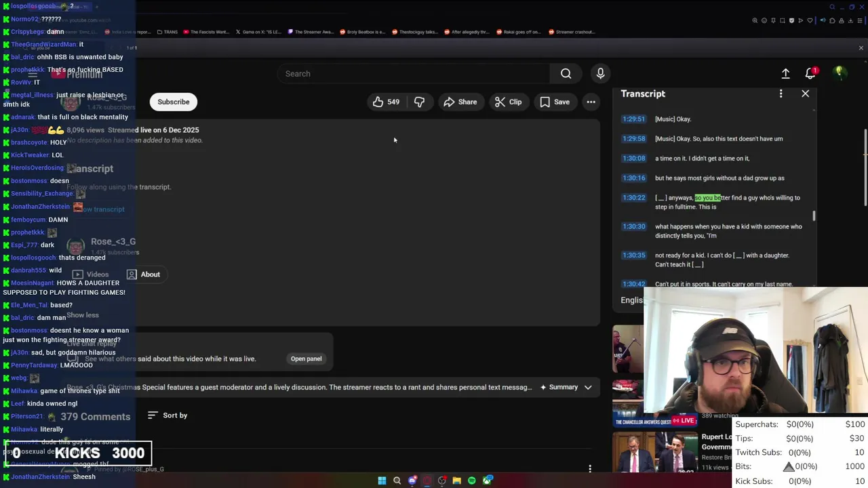This screenshot has height=488, width=868.
Task: Select transcript line 'but he says most girls'
Action: click(x=719, y=178)
